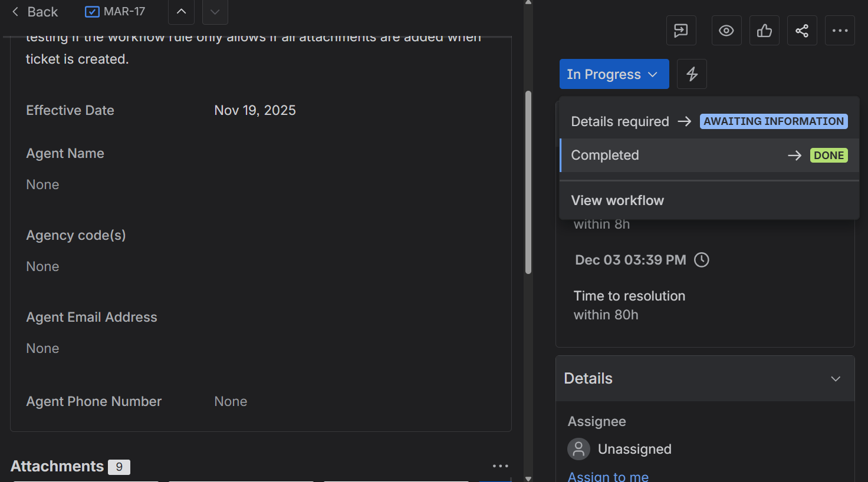
Task: Edit the Agent Name None value
Action: pos(42,184)
